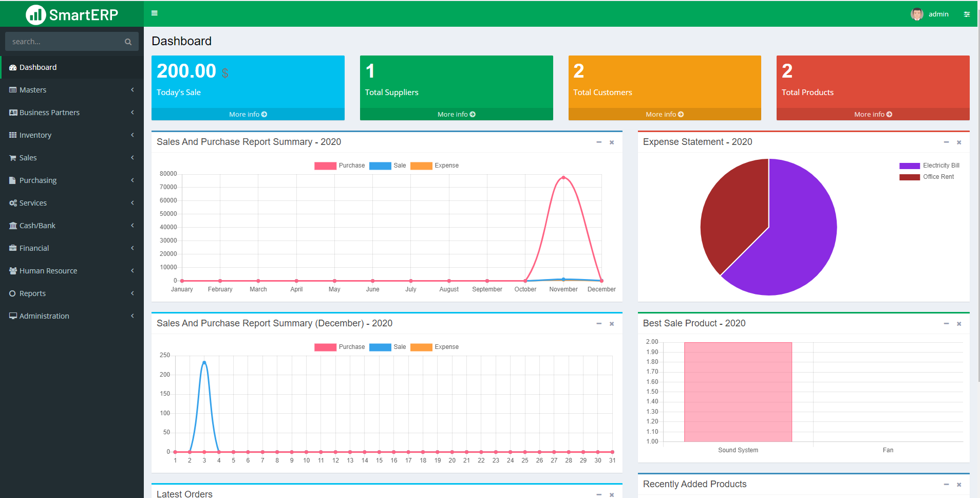Click More info on Total Suppliers card

456,114
